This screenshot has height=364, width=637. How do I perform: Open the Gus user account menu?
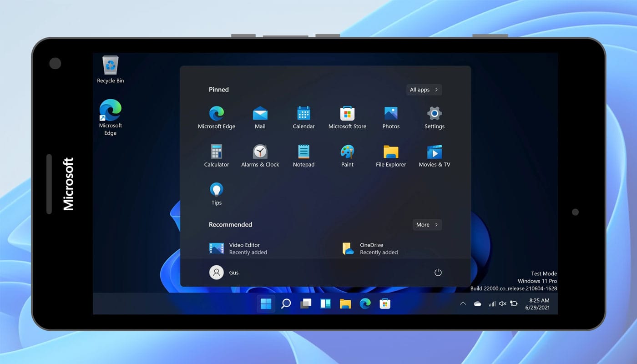click(x=224, y=273)
